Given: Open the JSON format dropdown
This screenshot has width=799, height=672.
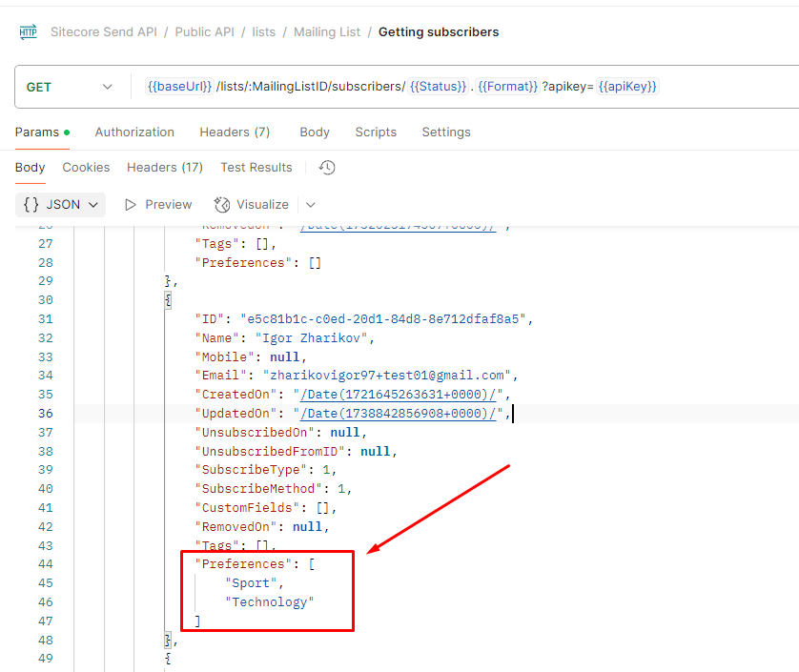Looking at the screenshot, I should coord(61,205).
